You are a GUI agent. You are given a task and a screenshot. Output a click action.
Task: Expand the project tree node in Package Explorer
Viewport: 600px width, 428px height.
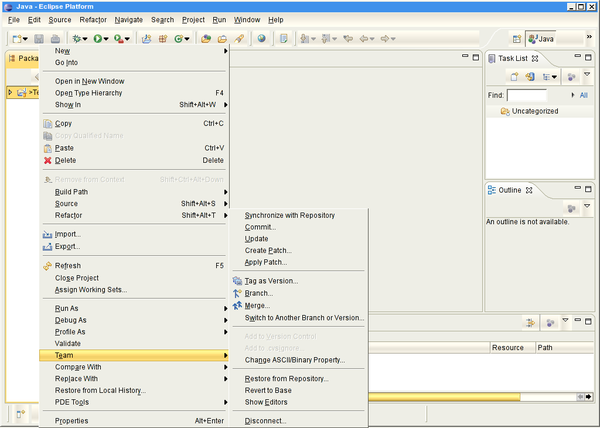tap(10, 92)
